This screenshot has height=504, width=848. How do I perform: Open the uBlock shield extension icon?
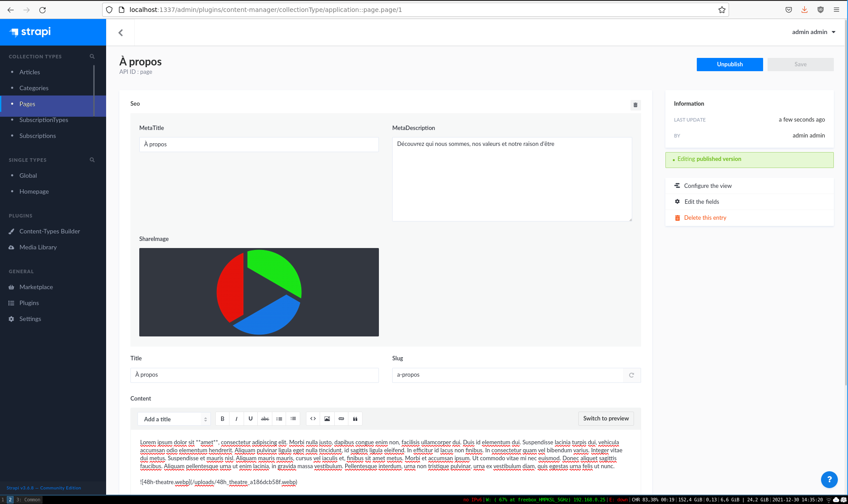coord(821,10)
